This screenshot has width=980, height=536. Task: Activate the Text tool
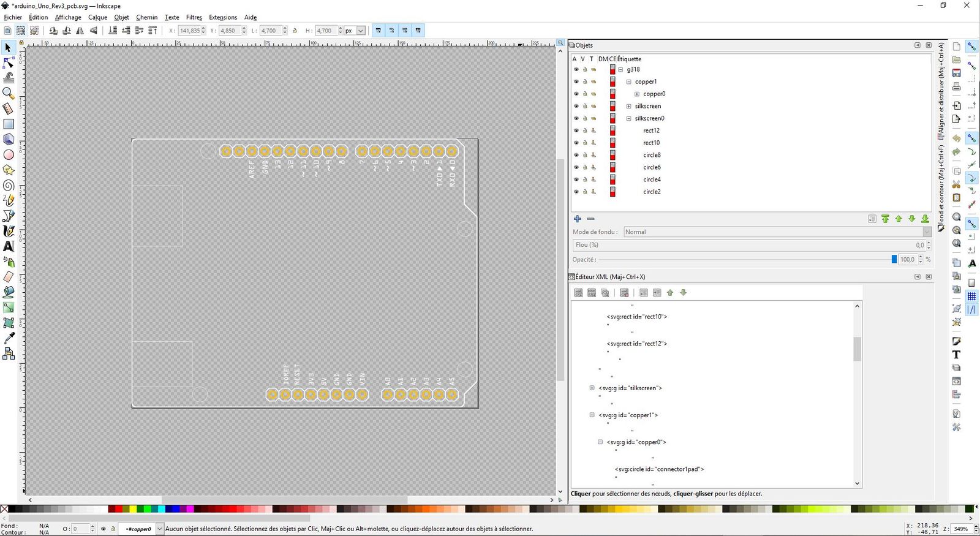[9, 246]
